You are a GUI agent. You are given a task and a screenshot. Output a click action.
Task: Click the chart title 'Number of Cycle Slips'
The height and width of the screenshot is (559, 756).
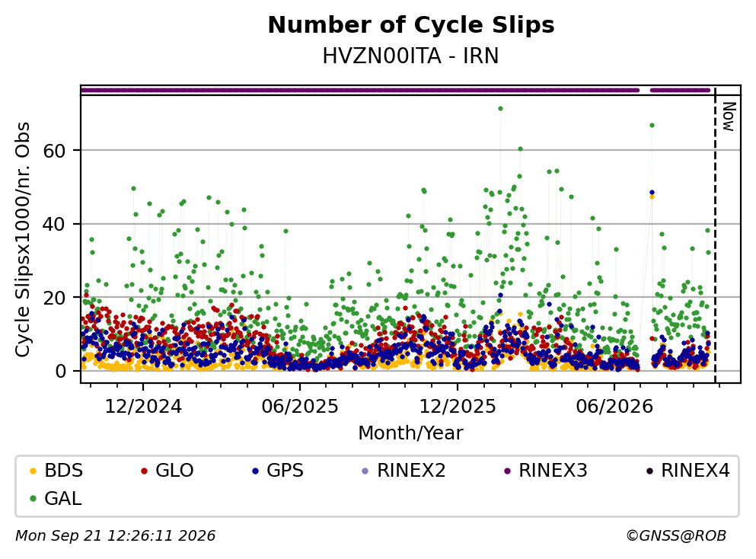point(411,25)
